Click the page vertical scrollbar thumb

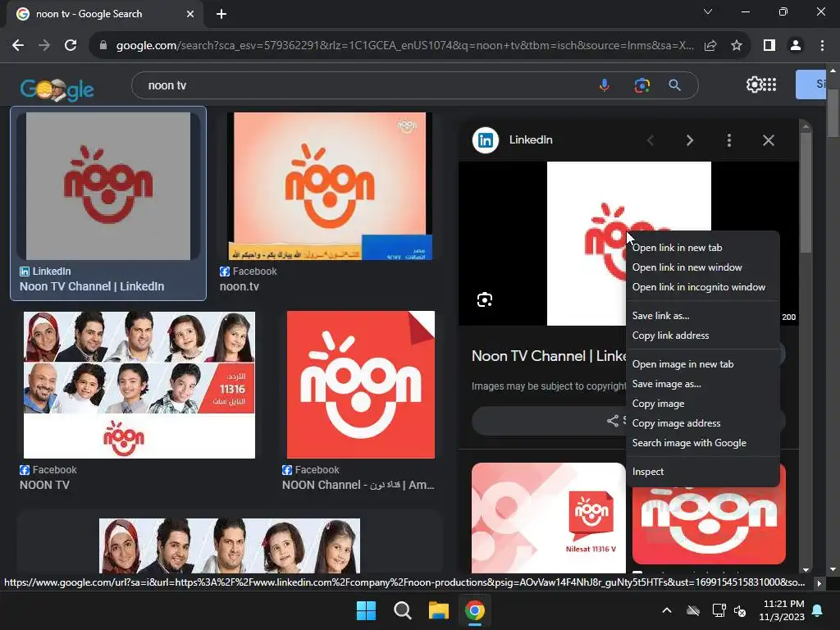point(833,112)
